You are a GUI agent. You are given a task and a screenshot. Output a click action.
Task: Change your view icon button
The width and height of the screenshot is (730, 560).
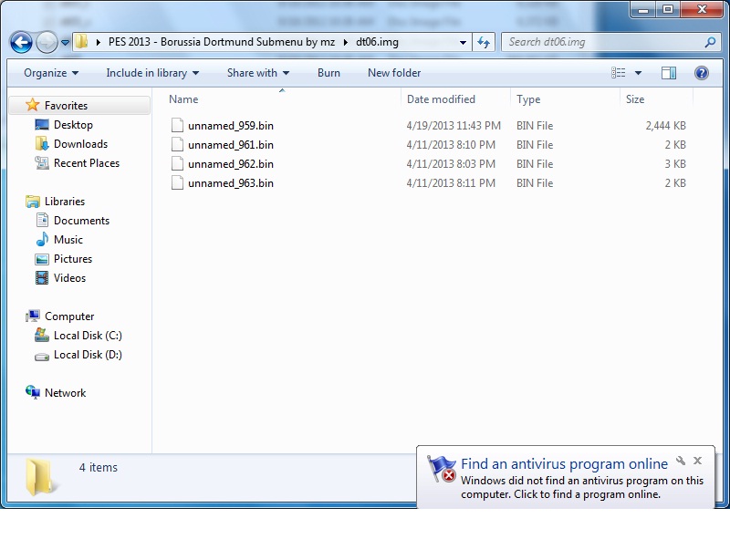click(619, 73)
